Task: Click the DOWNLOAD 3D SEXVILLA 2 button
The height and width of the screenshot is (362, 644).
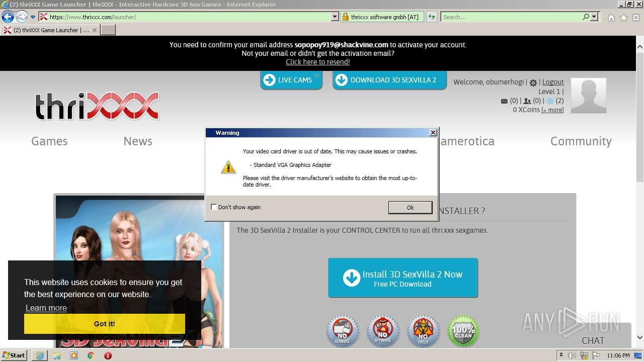Action: (x=389, y=80)
